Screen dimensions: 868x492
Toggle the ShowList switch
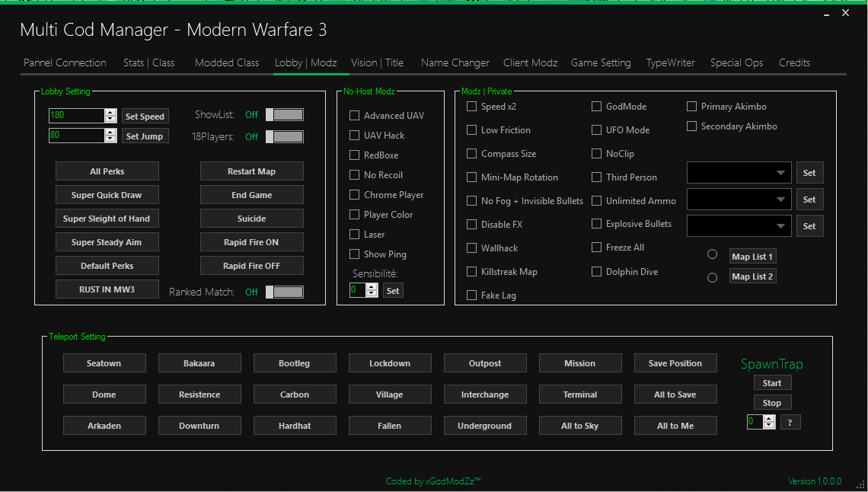coord(285,114)
